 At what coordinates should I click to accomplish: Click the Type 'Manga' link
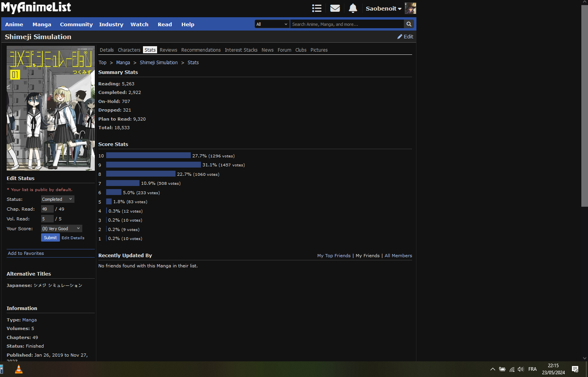point(29,320)
